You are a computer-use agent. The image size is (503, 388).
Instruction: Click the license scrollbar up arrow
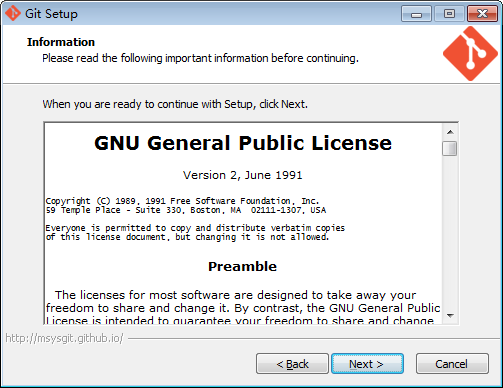click(x=450, y=132)
